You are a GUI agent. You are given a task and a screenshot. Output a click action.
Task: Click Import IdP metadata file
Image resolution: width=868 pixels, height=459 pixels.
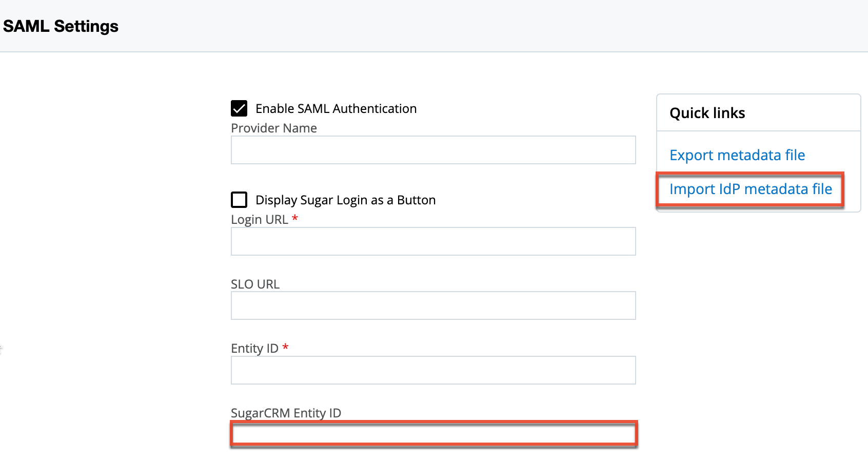point(750,189)
